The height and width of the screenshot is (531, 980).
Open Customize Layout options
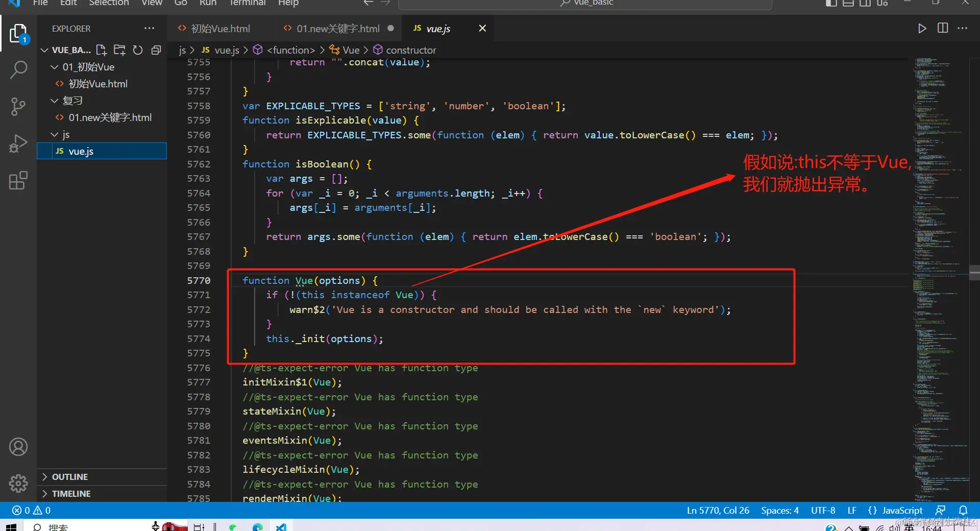(x=883, y=3)
